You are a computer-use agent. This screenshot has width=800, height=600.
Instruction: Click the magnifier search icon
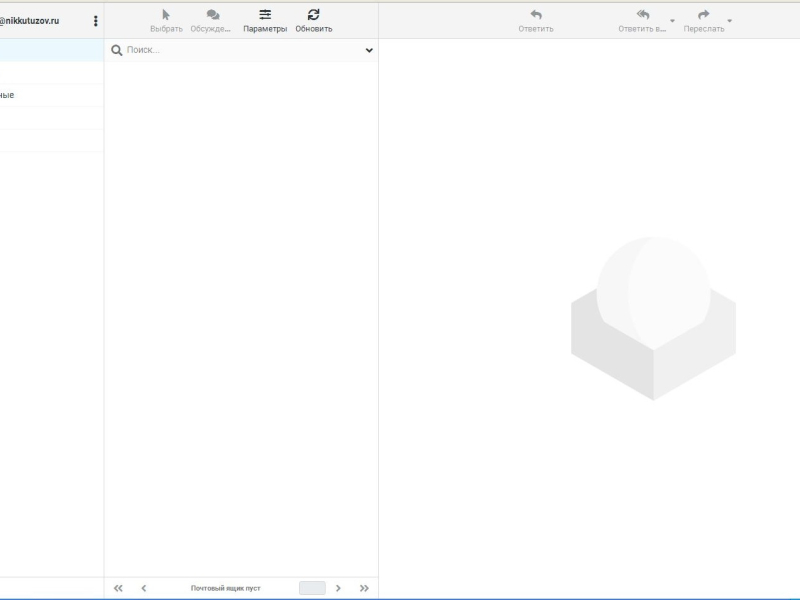pyautogui.click(x=117, y=50)
